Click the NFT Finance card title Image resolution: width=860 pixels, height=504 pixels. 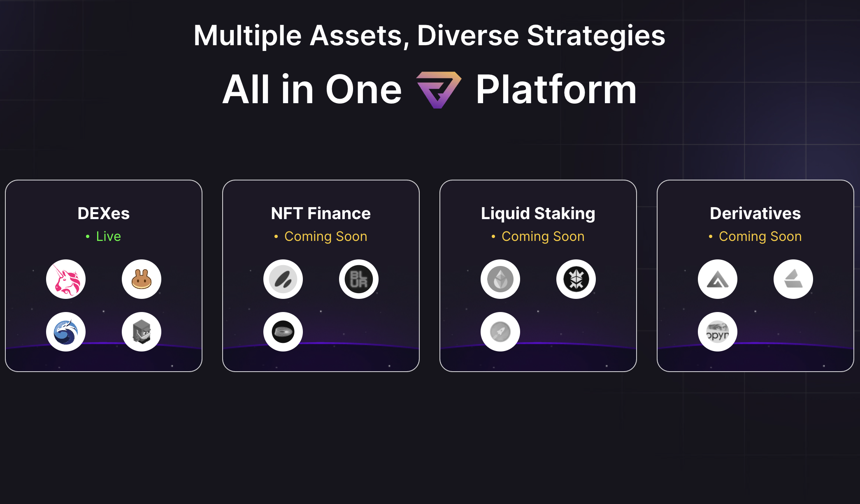(321, 213)
